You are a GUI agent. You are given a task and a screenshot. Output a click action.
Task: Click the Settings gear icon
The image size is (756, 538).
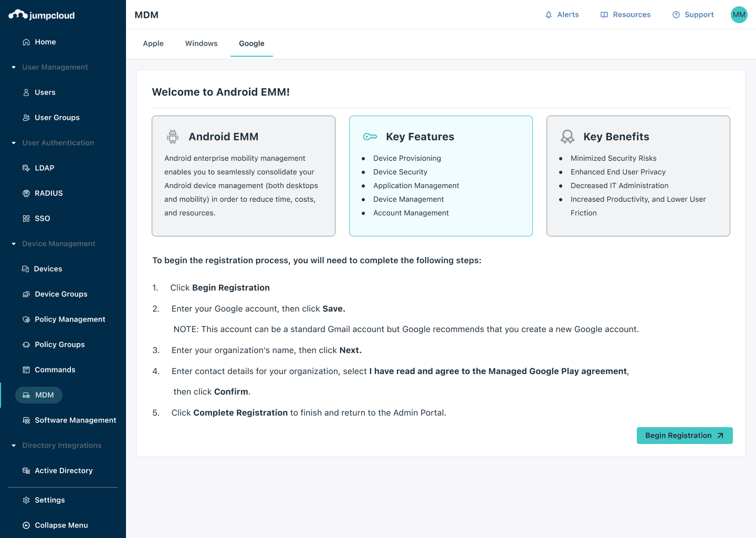26,500
